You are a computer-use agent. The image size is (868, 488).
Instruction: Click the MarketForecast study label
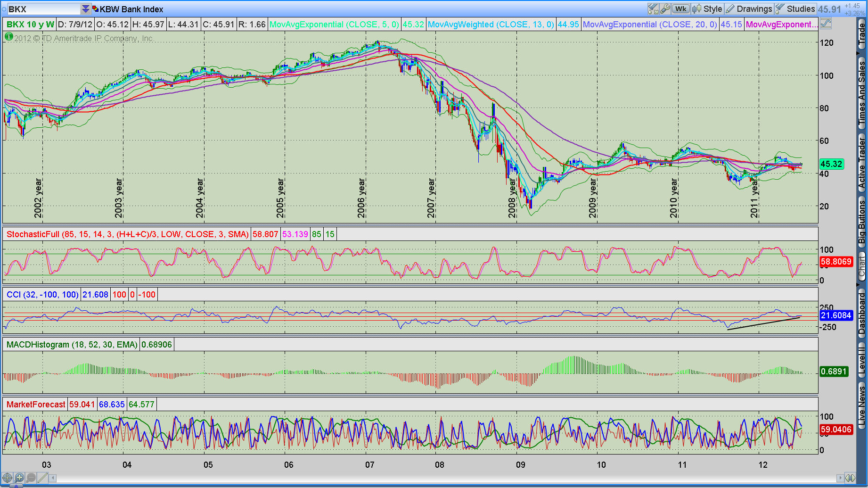coord(36,405)
